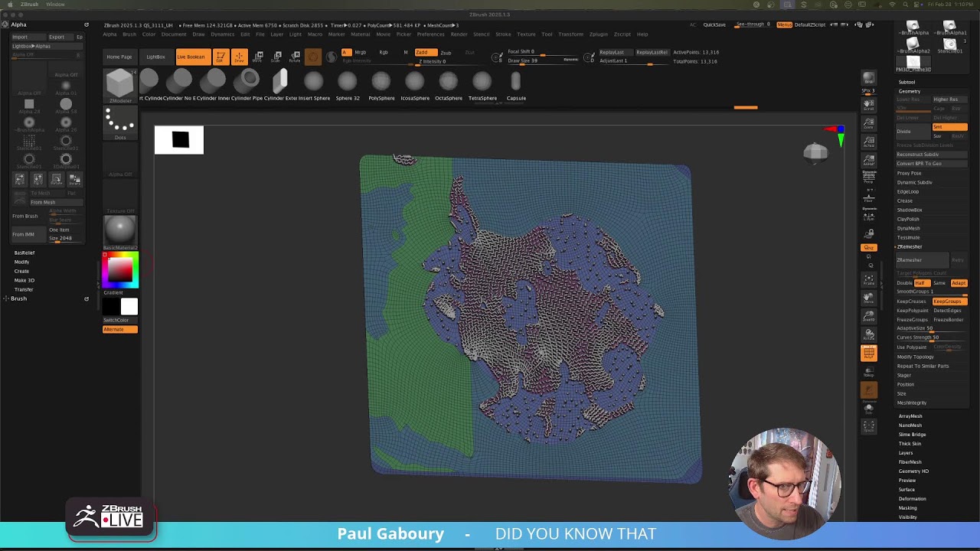
Task: Select the Capsule insert mesh
Action: [x=516, y=85]
